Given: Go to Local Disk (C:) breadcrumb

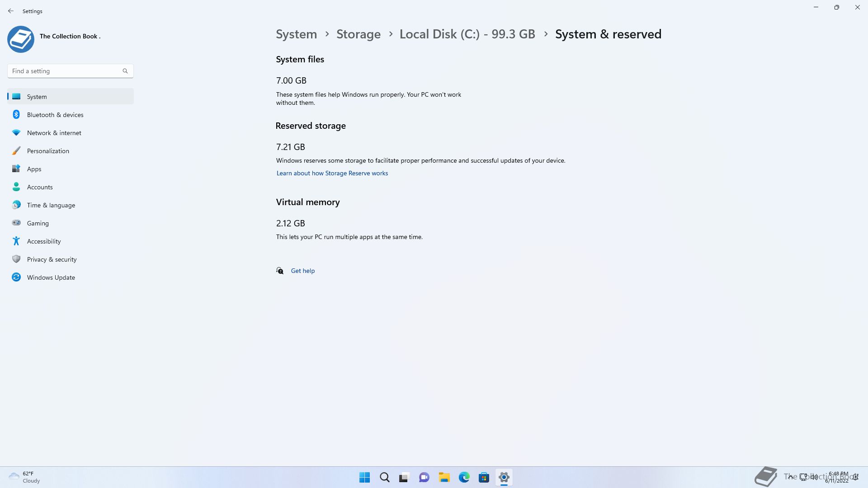Looking at the screenshot, I should click(x=467, y=34).
